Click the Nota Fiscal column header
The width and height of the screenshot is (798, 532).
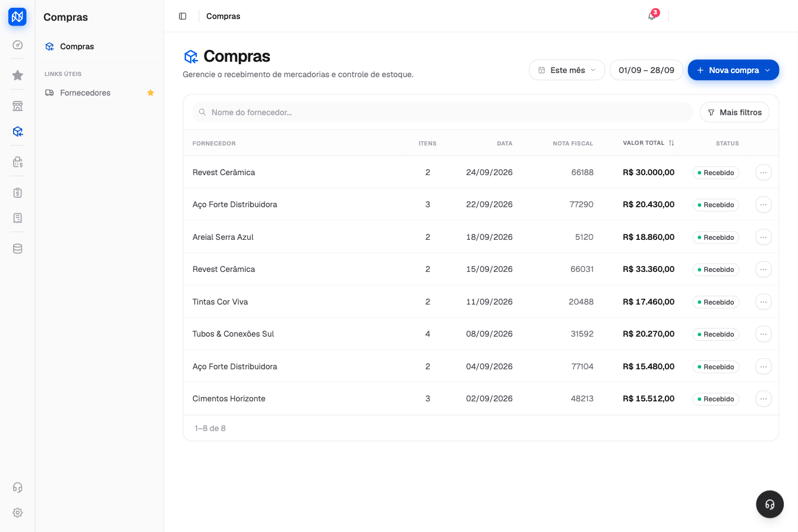(x=573, y=144)
